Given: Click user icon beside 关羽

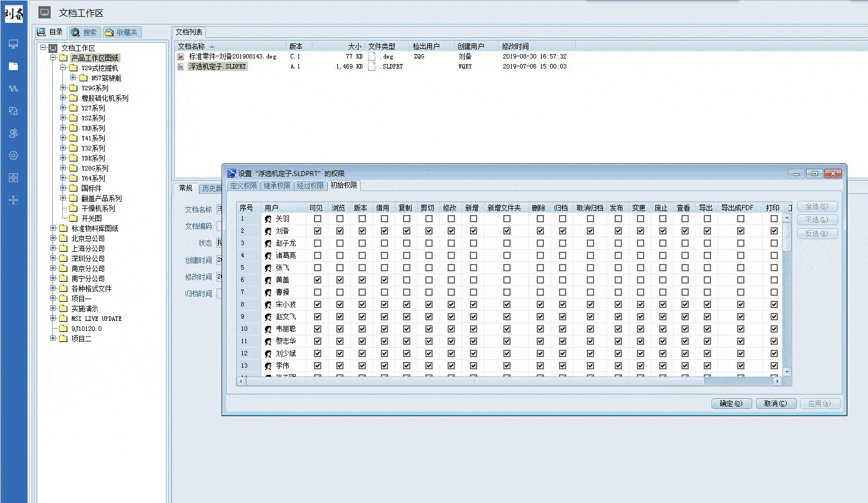Looking at the screenshot, I should pyautogui.click(x=268, y=219).
